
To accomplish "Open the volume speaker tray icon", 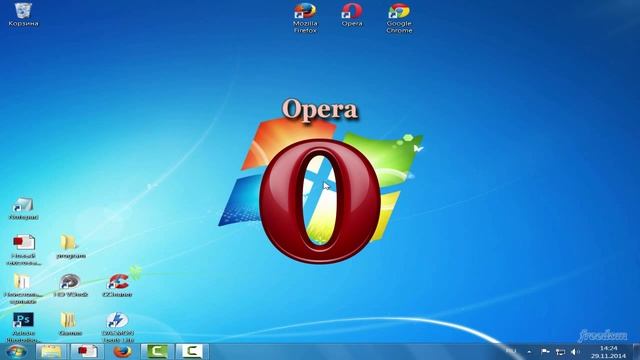I will tap(575, 352).
